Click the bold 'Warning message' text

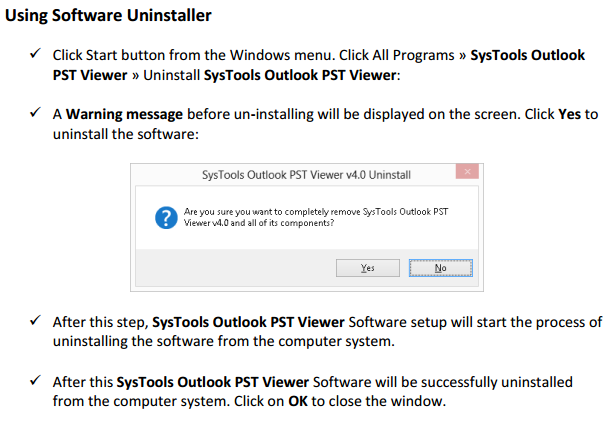point(124,114)
